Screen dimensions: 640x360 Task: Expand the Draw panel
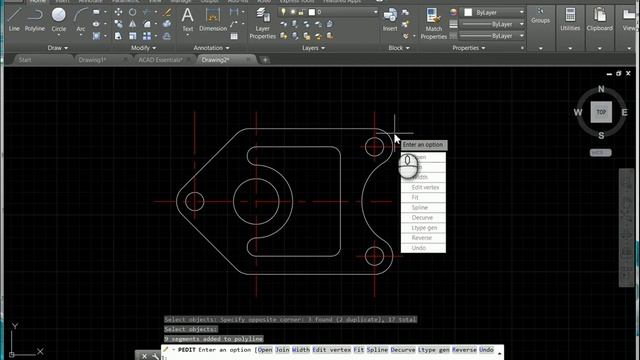57,48
